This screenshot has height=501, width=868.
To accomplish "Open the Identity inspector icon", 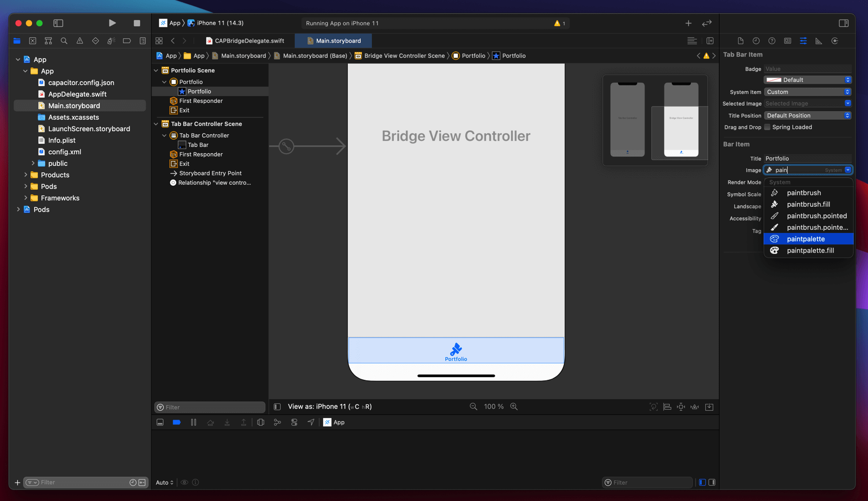I will coord(788,41).
